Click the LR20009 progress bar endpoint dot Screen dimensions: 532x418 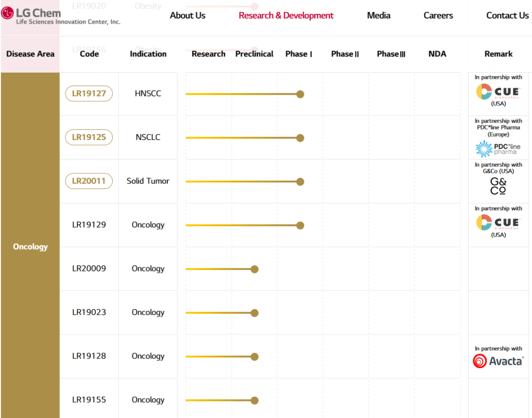click(254, 269)
